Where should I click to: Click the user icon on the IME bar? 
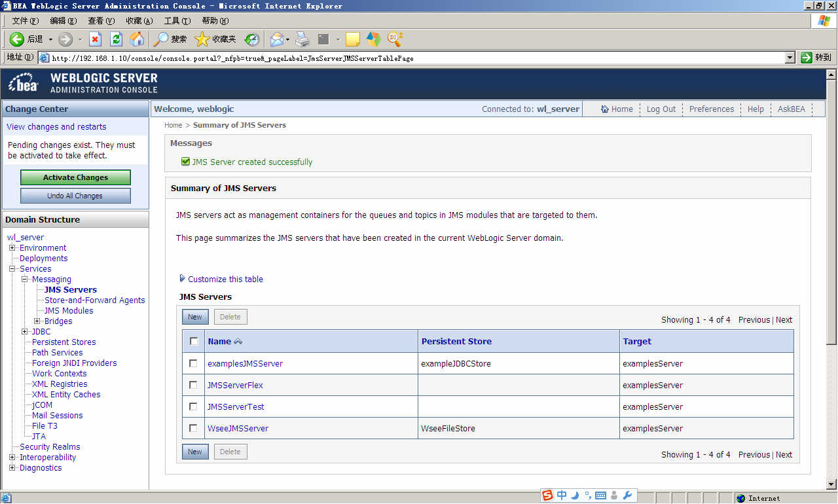(x=613, y=495)
